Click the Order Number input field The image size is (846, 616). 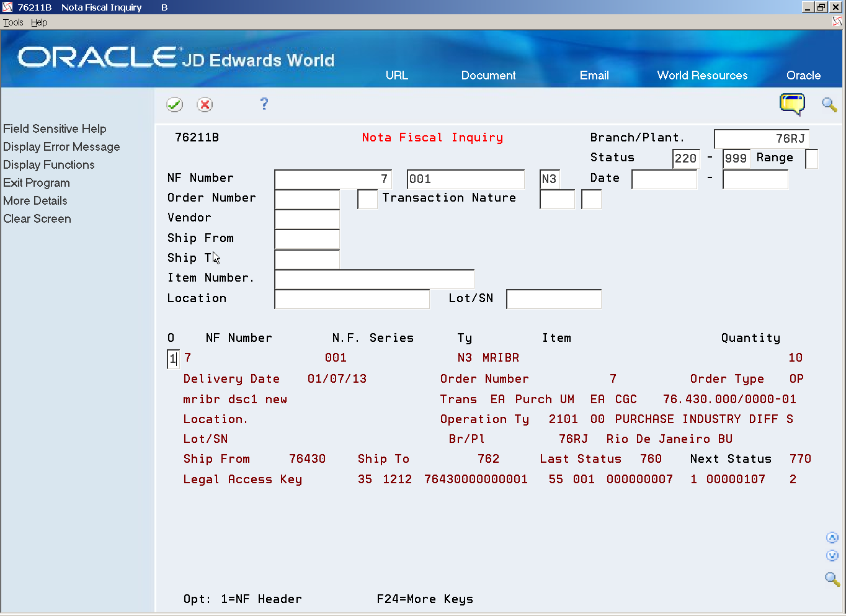pos(307,199)
